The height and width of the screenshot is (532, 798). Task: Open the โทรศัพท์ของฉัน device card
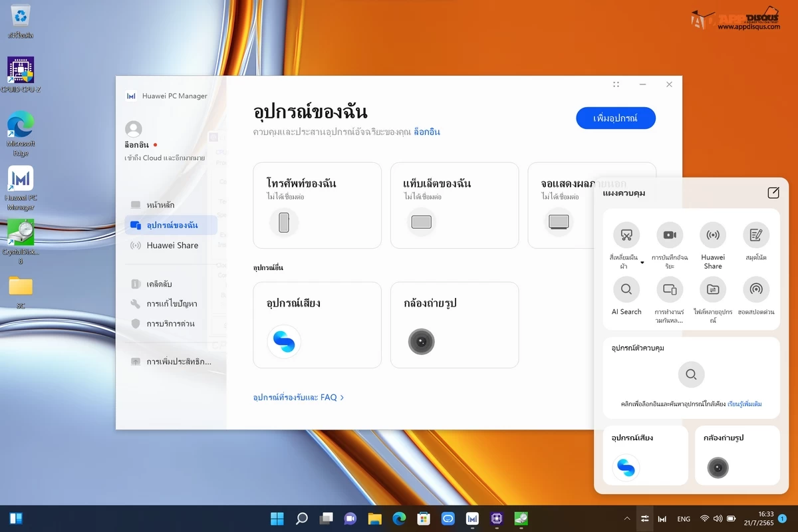tap(317, 205)
